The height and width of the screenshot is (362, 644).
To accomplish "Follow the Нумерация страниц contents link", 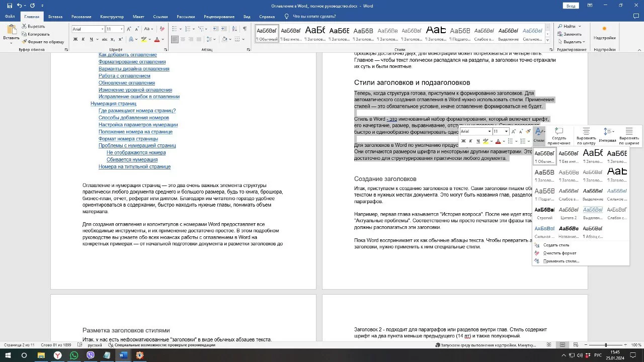I will (113, 104).
